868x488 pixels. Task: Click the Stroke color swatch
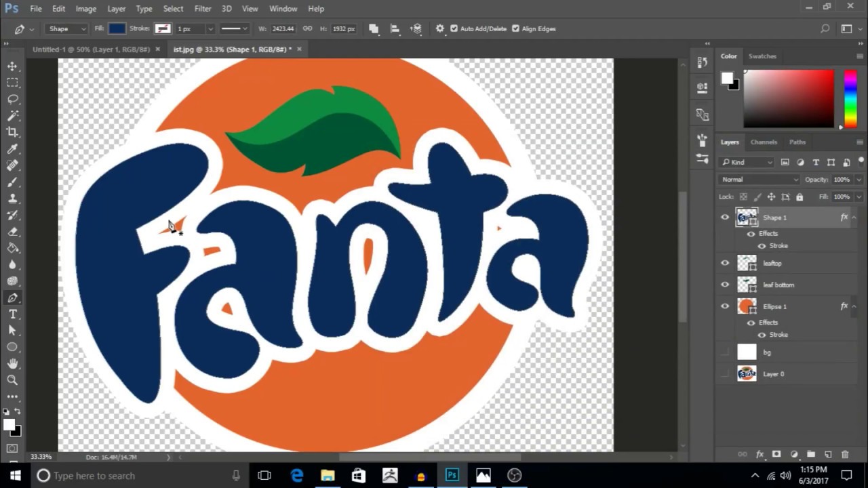pos(162,28)
